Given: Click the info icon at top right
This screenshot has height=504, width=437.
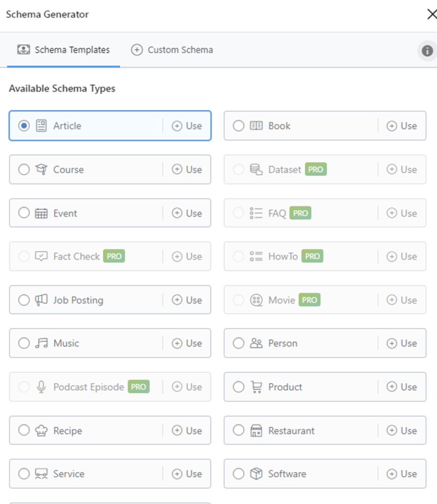Looking at the screenshot, I should click(427, 51).
